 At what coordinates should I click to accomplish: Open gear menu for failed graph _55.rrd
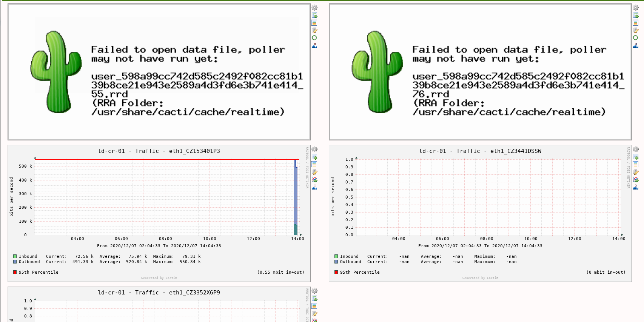[314, 8]
